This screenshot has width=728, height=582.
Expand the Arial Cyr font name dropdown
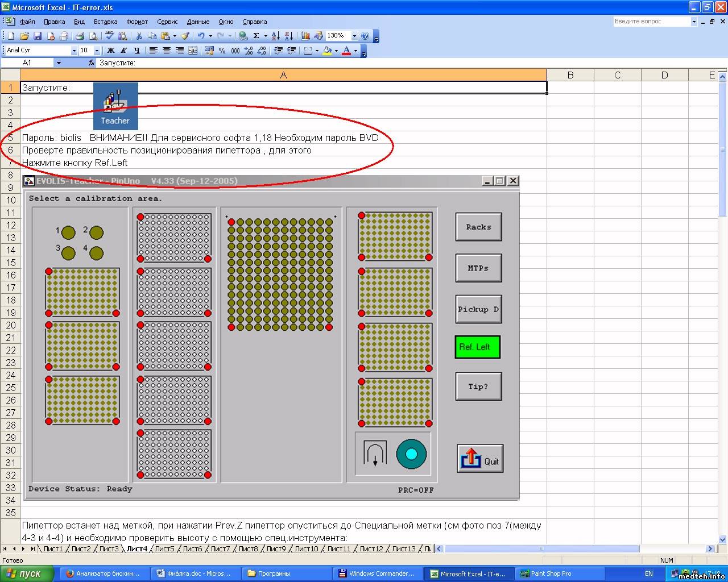tap(74, 51)
